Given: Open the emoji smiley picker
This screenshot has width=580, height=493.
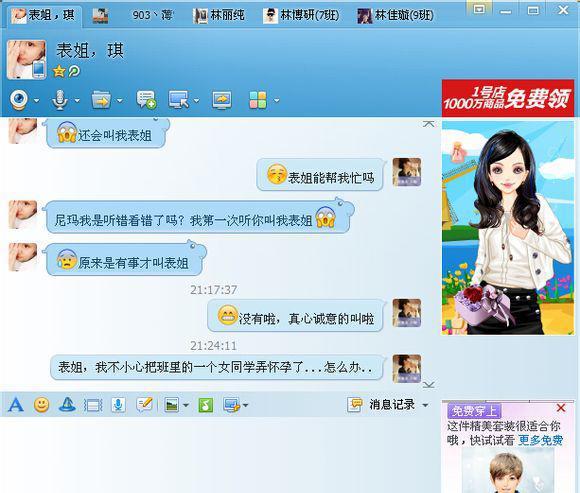Looking at the screenshot, I should coord(41,405).
